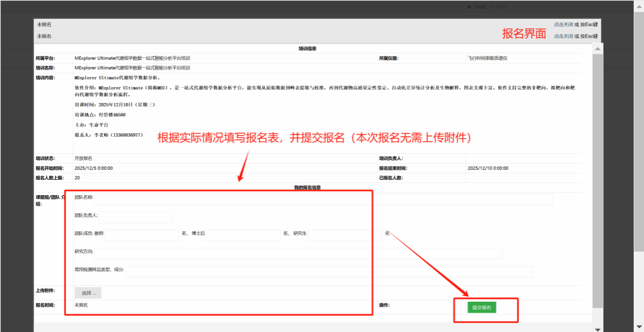
Task: Click the contact phone number 13368036977 text
Action: [128, 134]
